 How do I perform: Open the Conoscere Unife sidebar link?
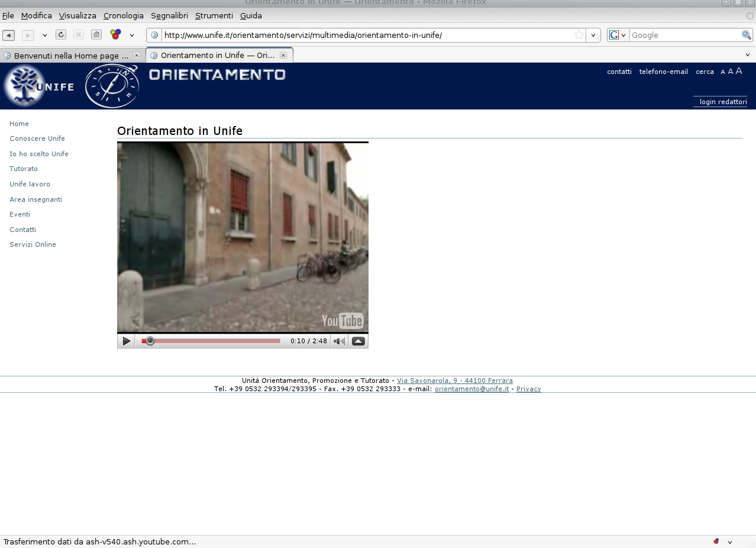click(37, 138)
